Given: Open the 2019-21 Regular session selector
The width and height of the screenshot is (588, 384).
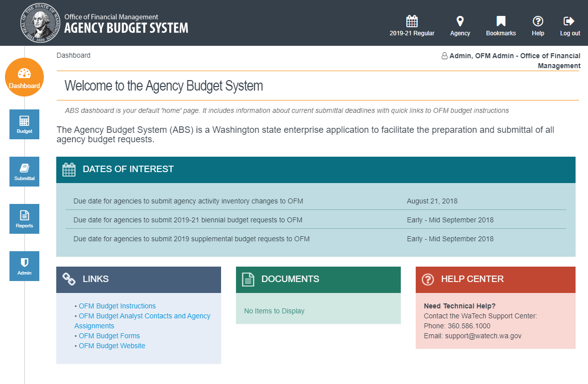Looking at the screenshot, I should [412, 25].
